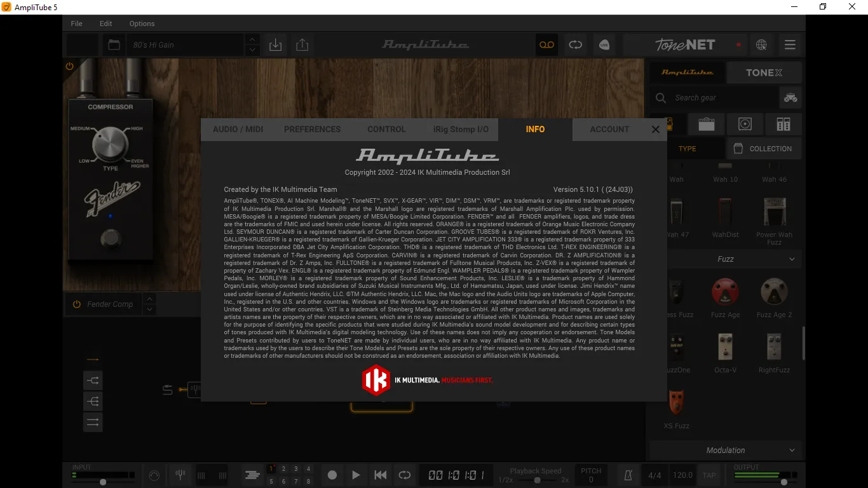Show rack effects gear category icon
The height and width of the screenshot is (488, 868).
(783, 124)
